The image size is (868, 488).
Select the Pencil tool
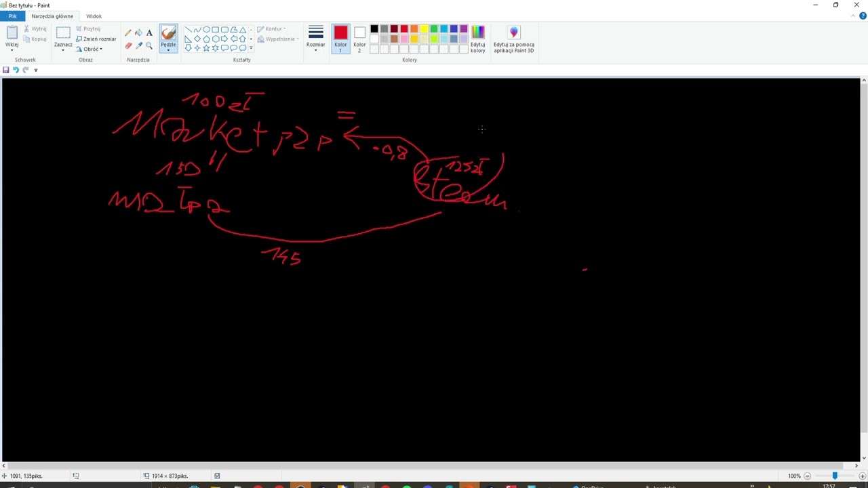click(128, 33)
